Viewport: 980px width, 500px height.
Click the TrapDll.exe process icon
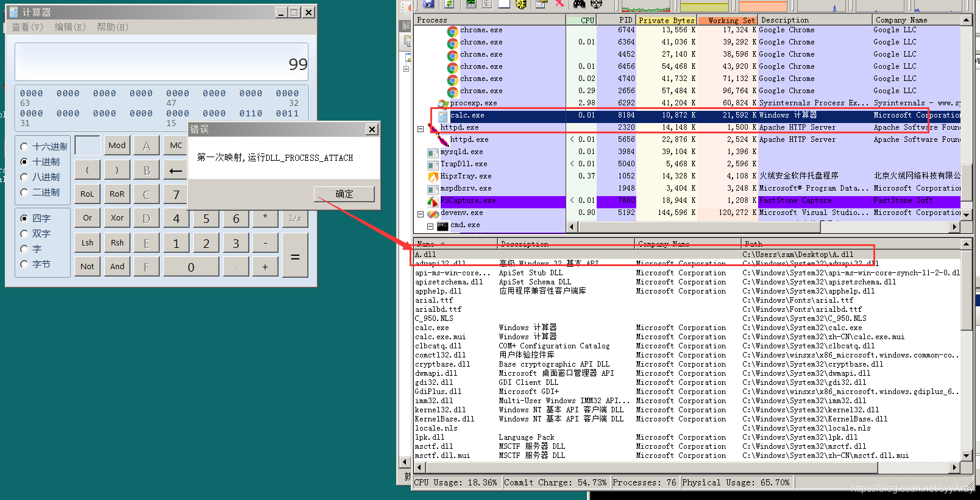click(433, 164)
